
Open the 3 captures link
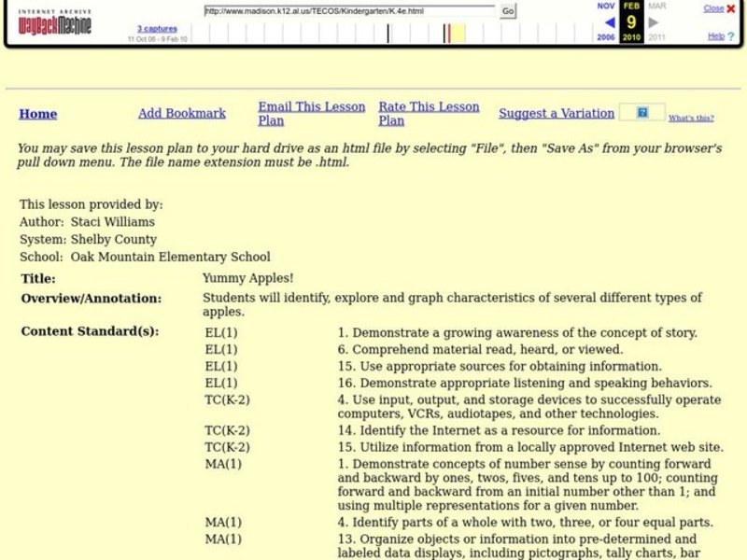157,29
